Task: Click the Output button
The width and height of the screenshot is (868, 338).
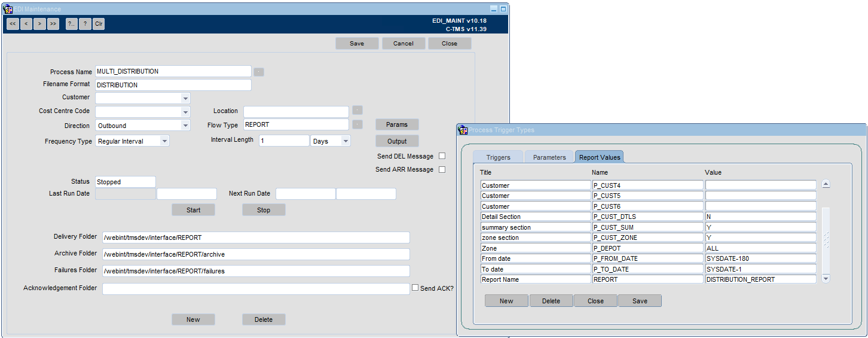Action: pos(397,141)
